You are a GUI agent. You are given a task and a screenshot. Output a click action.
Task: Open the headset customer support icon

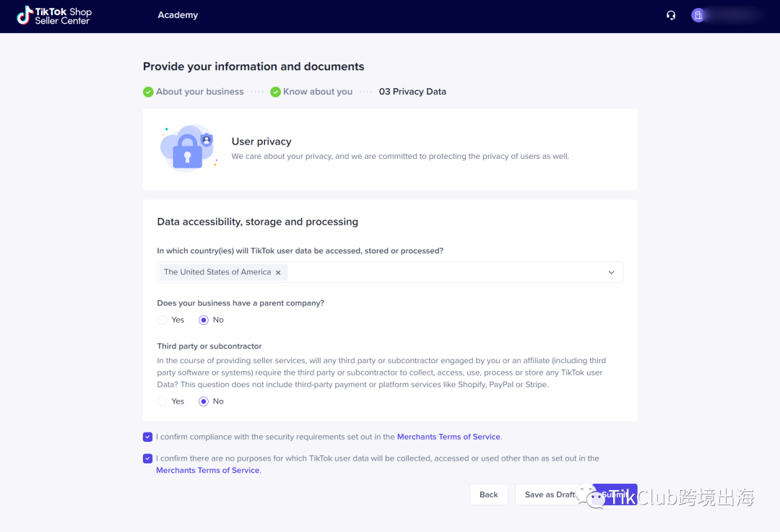coord(671,15)
